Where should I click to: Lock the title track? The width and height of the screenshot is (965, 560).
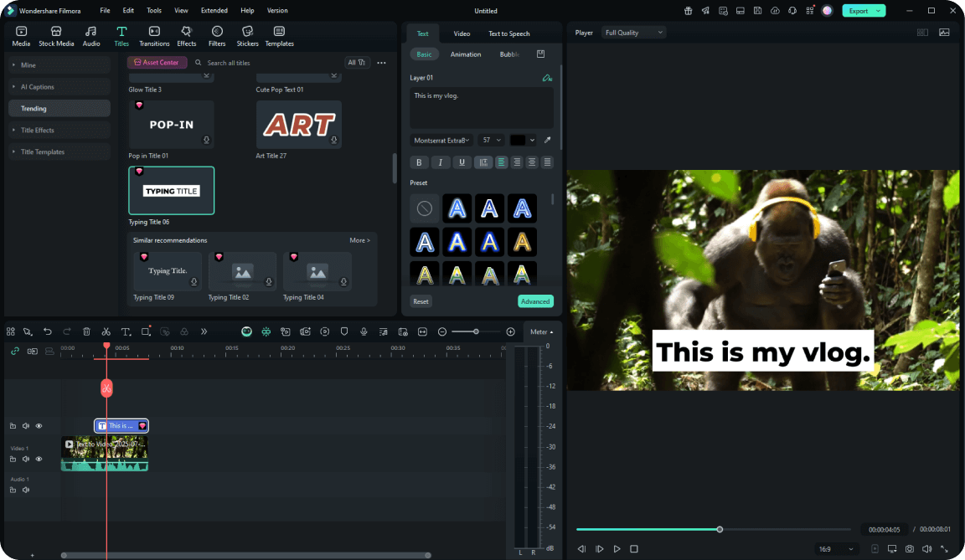(13, 426)
